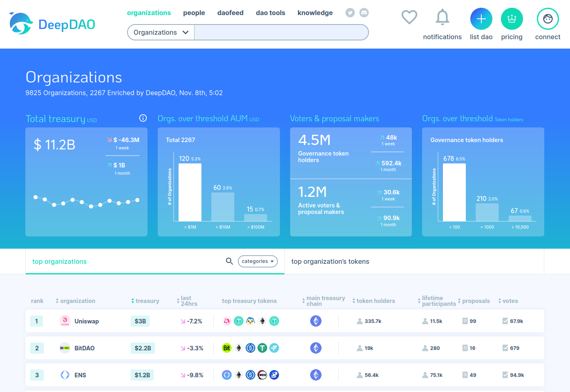Click the green Bit token icon in BitDAO row

point(227,348)
